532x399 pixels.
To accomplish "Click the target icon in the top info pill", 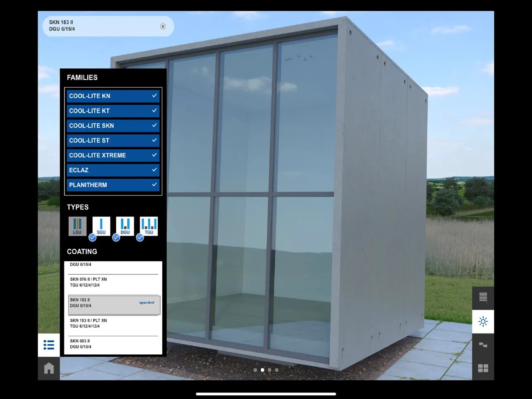I will tap(163, 26).
